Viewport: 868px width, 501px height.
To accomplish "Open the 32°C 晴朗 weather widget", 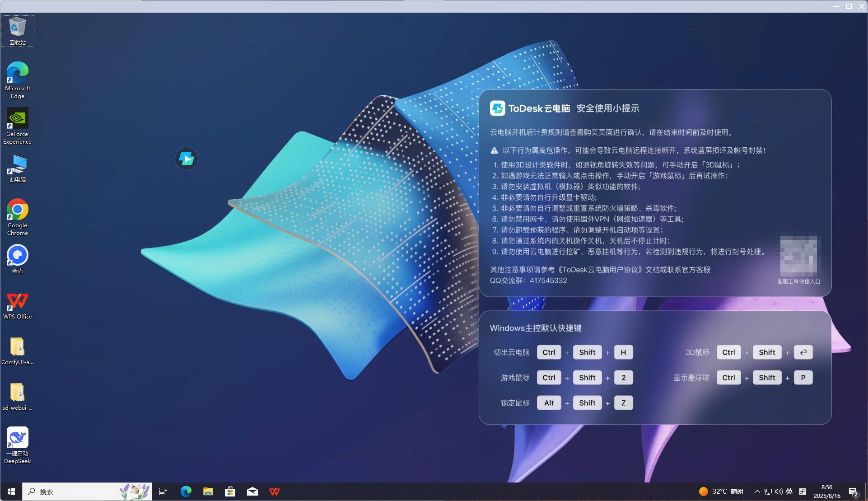I will [721, 492].
